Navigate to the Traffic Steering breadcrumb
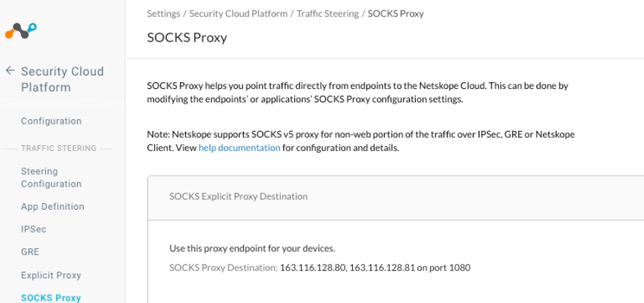 (x=328, y=14)
